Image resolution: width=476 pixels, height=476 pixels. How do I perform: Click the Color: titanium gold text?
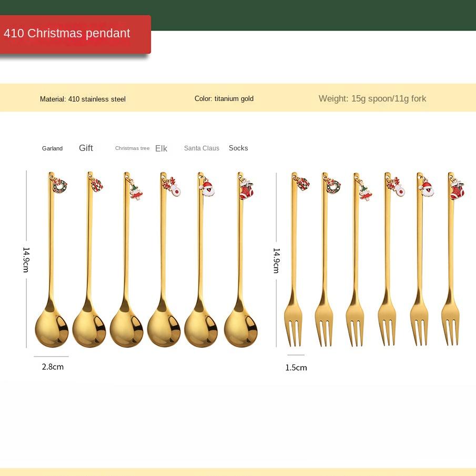tap(224, 98)
